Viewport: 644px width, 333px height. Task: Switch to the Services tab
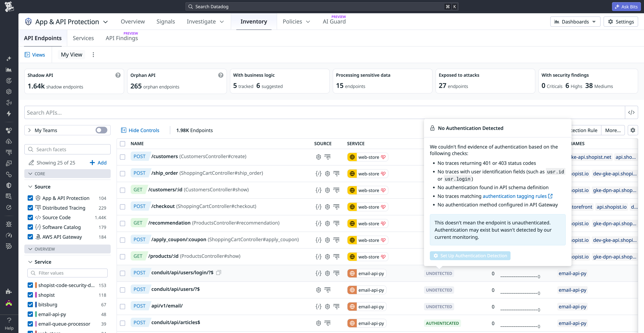click(83, 38)
